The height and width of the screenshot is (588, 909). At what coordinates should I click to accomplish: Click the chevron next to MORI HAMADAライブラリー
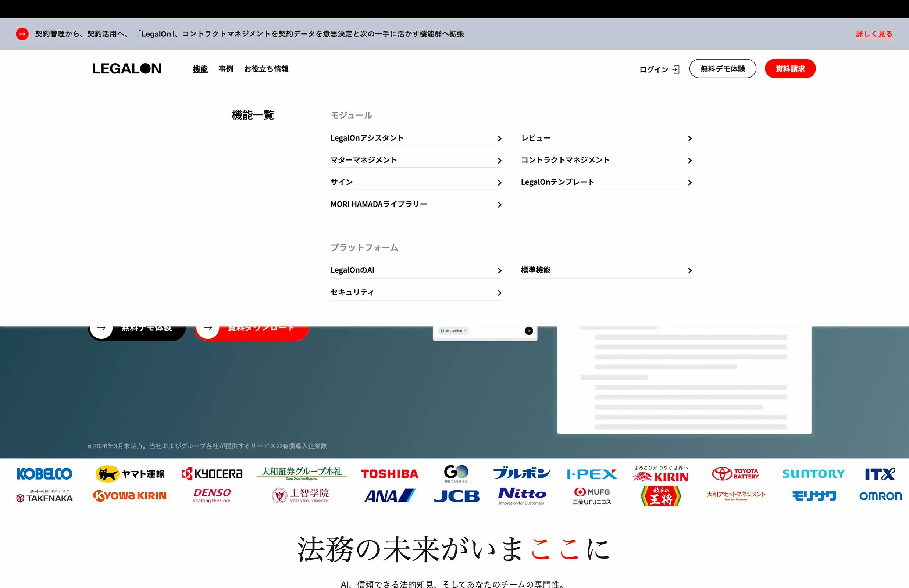[499, 205]
